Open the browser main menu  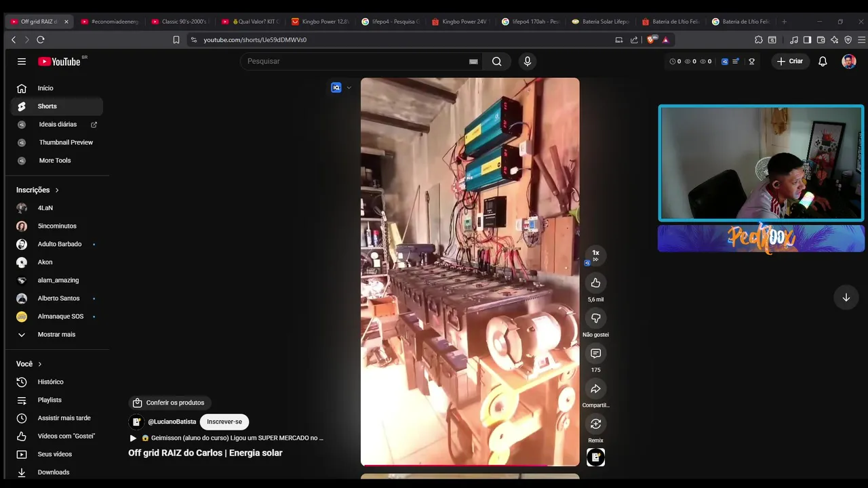(861, 40)
